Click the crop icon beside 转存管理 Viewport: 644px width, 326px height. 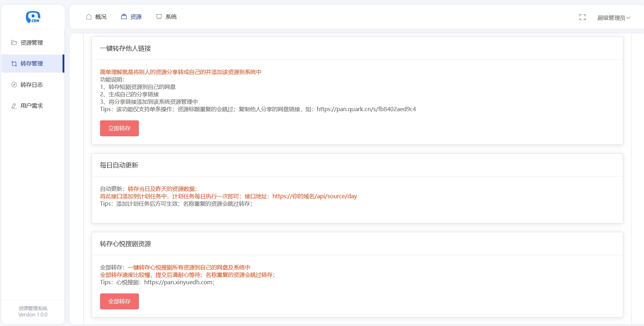(x=13, y=64)
